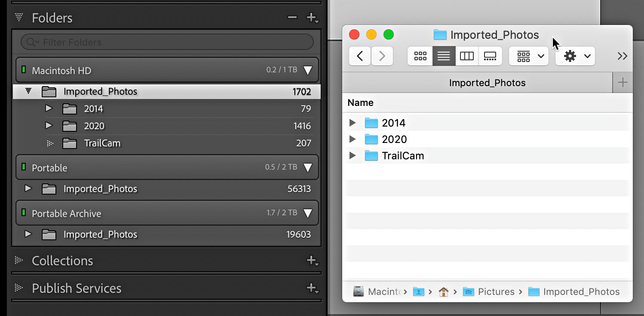
Task: Switch Finder to gallery view
Action: point(490,56)
